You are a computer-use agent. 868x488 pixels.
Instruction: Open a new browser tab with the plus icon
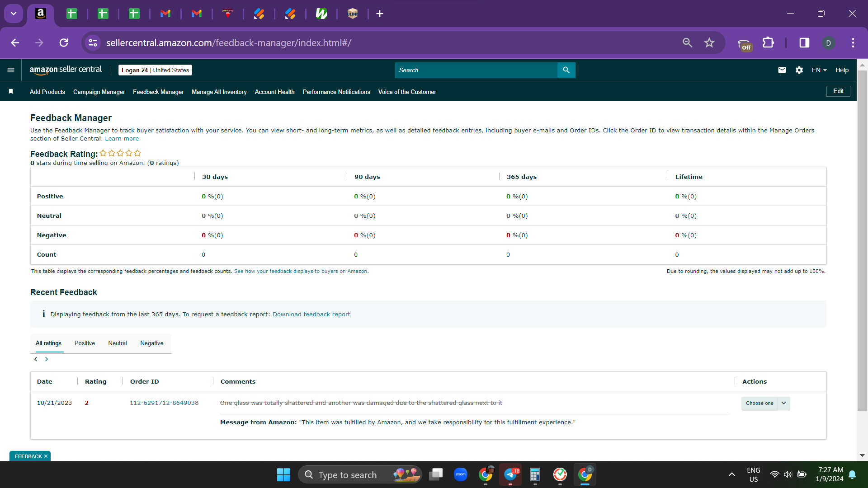(x=380, y=14)
